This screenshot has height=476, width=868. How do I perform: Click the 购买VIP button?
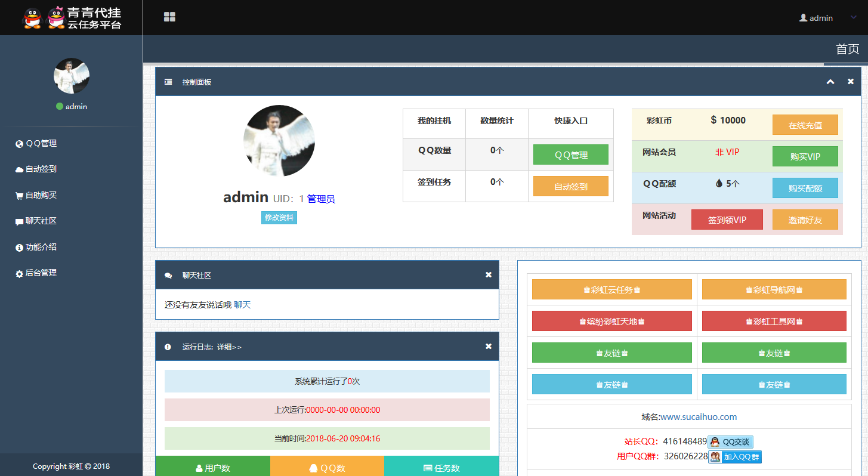(805, 156)
